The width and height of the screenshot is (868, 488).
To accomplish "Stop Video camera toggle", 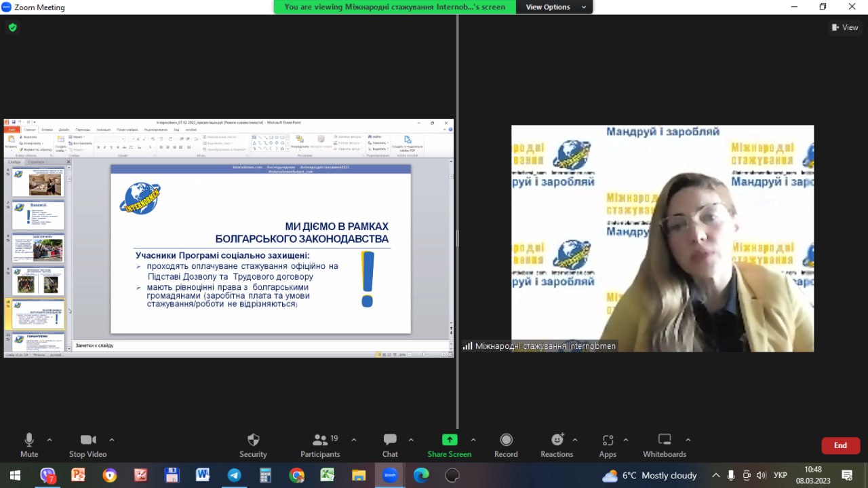I will 87,445.
